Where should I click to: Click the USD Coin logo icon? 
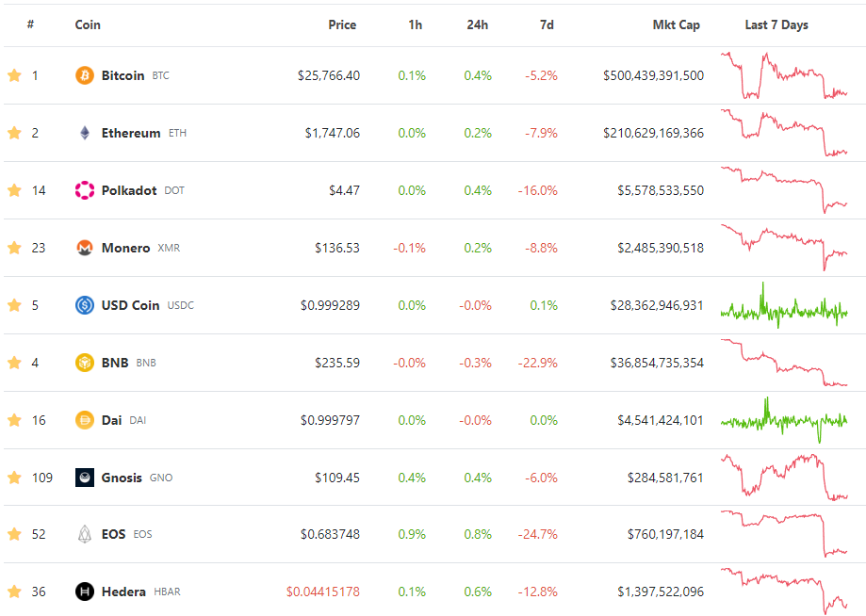click(x=85, y=305)
